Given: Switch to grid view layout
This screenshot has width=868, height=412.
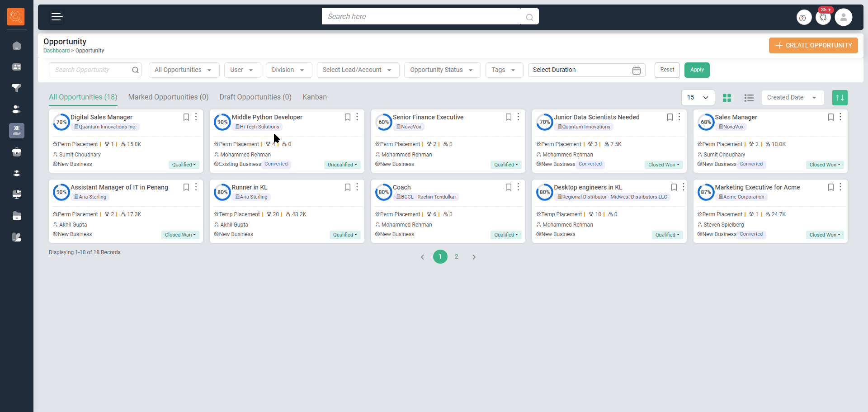Looking at the screenshot, I should [727, 98].
